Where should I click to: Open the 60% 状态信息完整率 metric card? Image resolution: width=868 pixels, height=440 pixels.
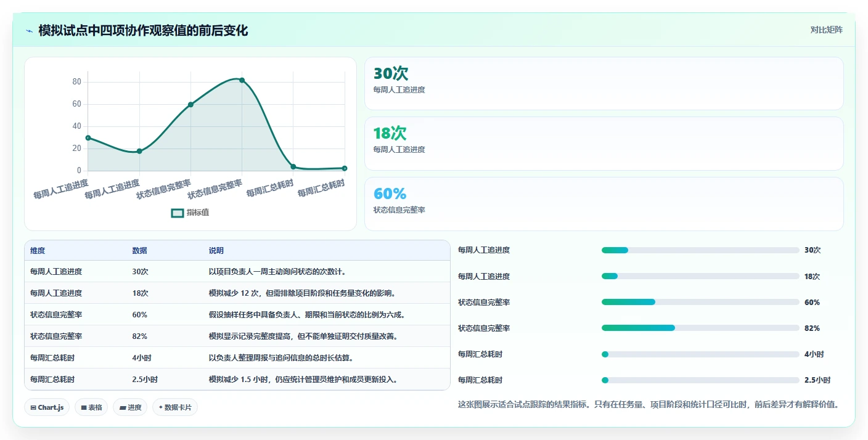click(x=604, y=204)
